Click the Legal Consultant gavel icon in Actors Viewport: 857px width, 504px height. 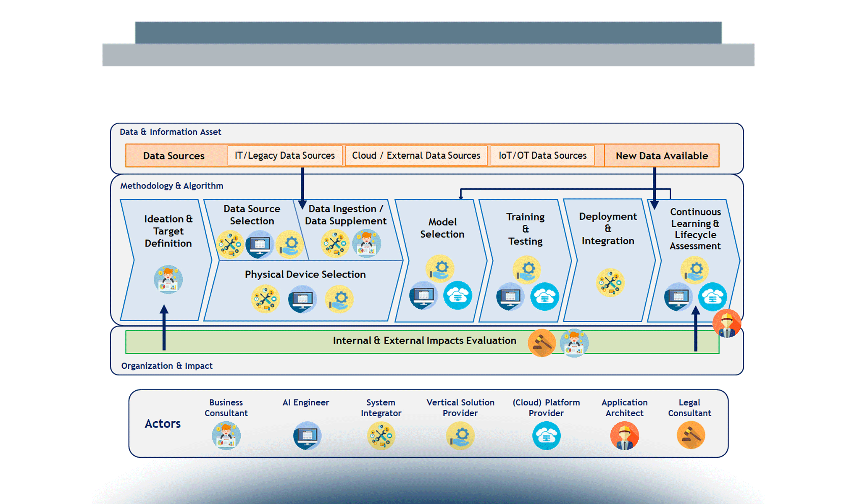point(691,436)
